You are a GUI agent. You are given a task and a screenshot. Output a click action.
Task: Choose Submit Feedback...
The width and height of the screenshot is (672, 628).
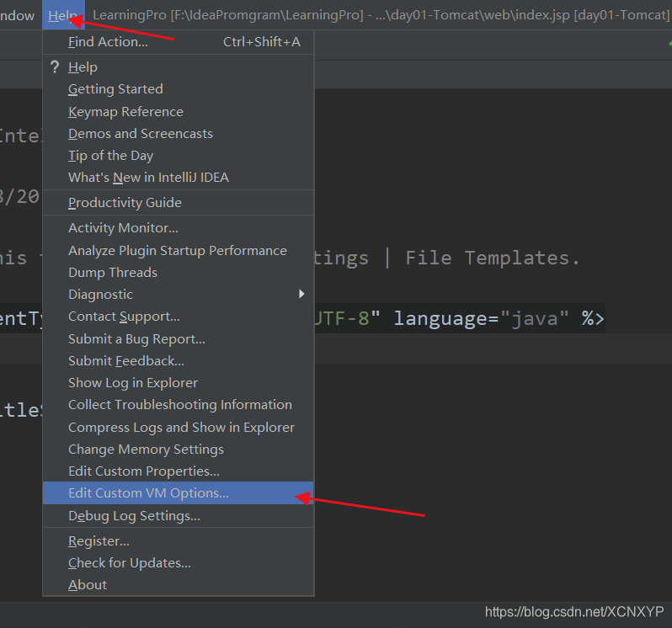coord(178,361)
